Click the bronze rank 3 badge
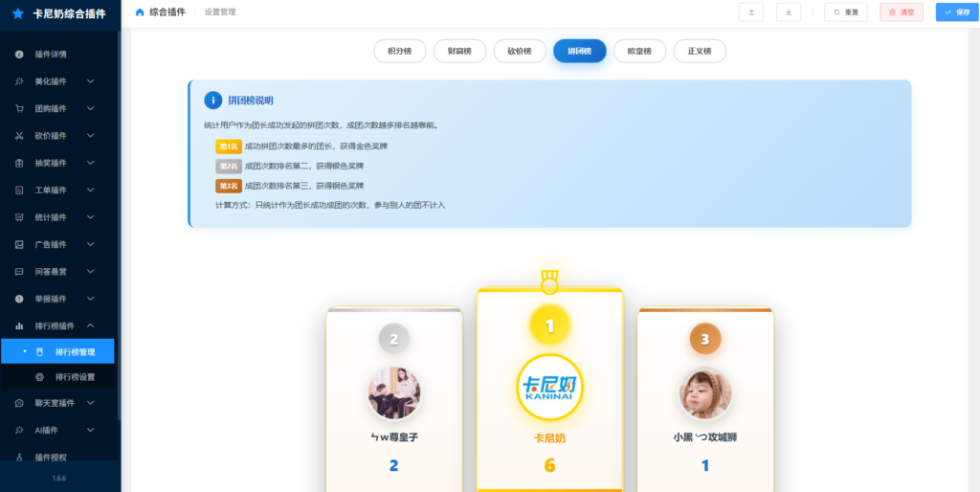 pyautogui.click(x=705, y=339)
